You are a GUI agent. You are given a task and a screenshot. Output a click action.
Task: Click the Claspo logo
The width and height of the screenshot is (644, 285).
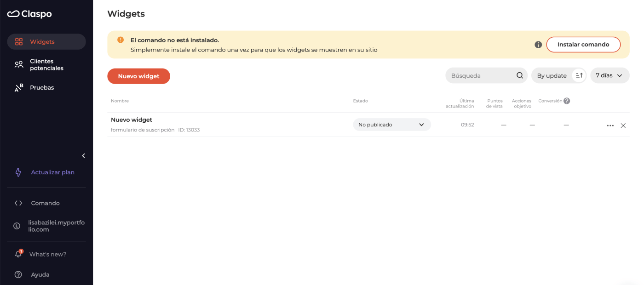[x=29, y=14]
